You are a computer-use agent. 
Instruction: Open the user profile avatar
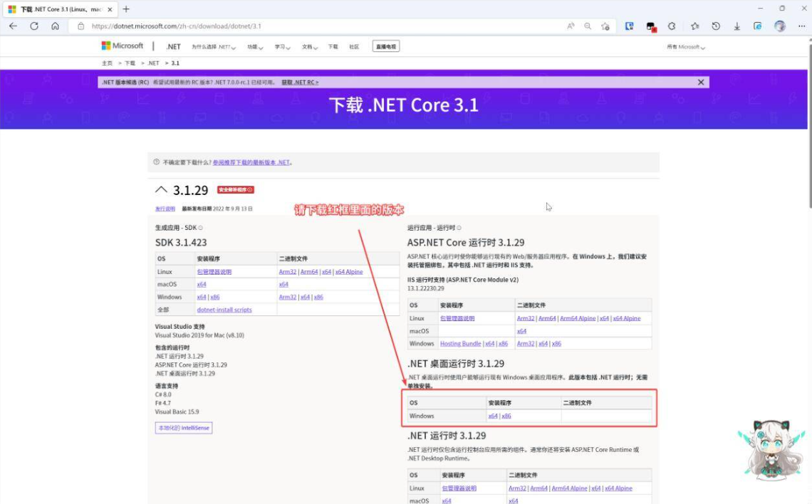780,26
